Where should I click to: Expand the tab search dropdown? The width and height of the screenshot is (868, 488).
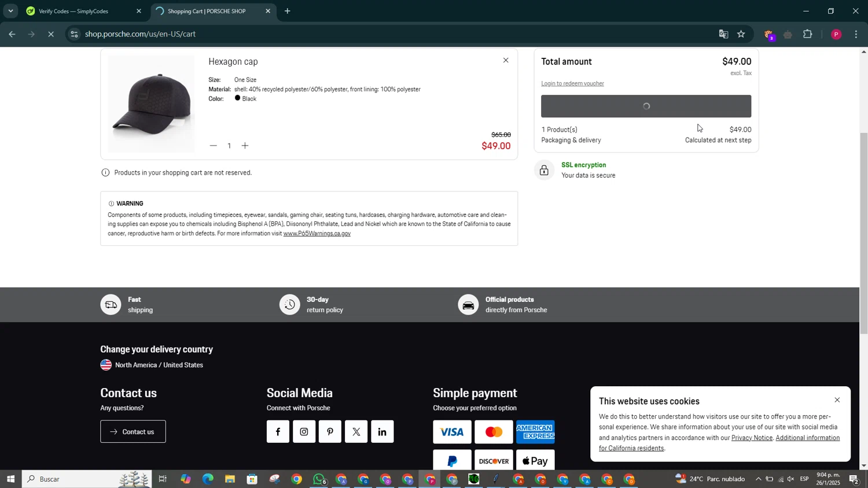click(x=10, y=11)
